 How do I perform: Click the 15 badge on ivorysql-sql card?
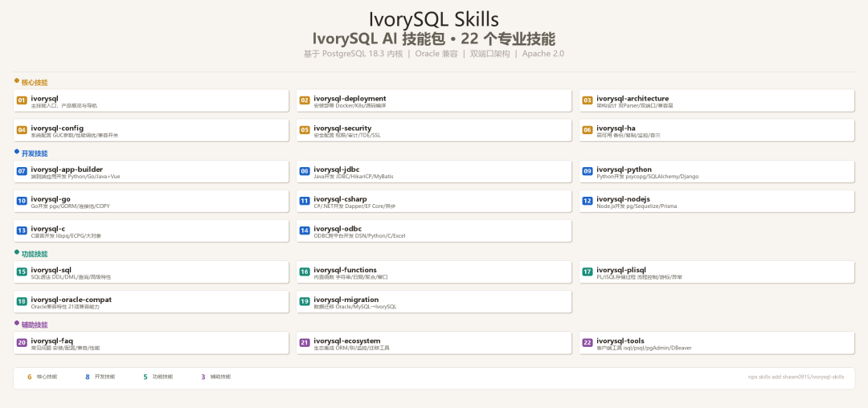22,272
